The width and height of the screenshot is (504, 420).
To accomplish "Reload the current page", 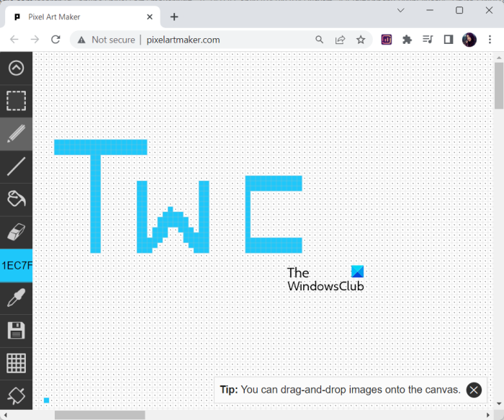I will pyautogui.click(x=55, y=40).
